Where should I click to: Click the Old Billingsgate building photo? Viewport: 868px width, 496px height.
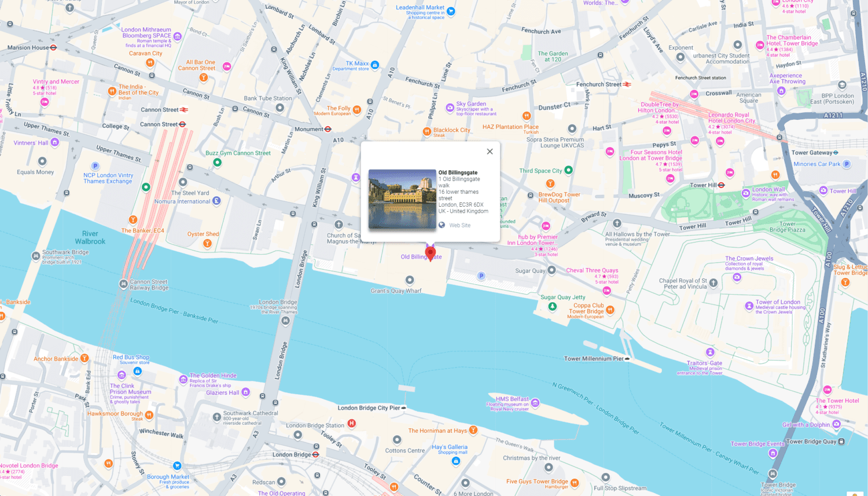click(x=402, y=199)
